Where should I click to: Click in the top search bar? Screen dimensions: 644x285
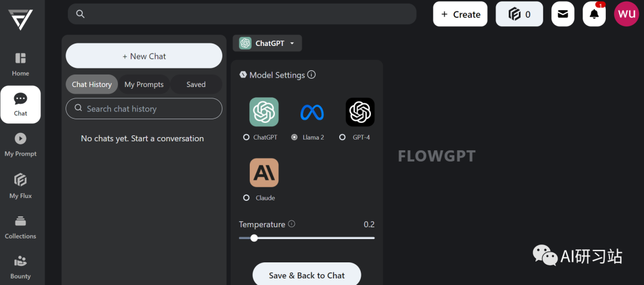(242, 14)
